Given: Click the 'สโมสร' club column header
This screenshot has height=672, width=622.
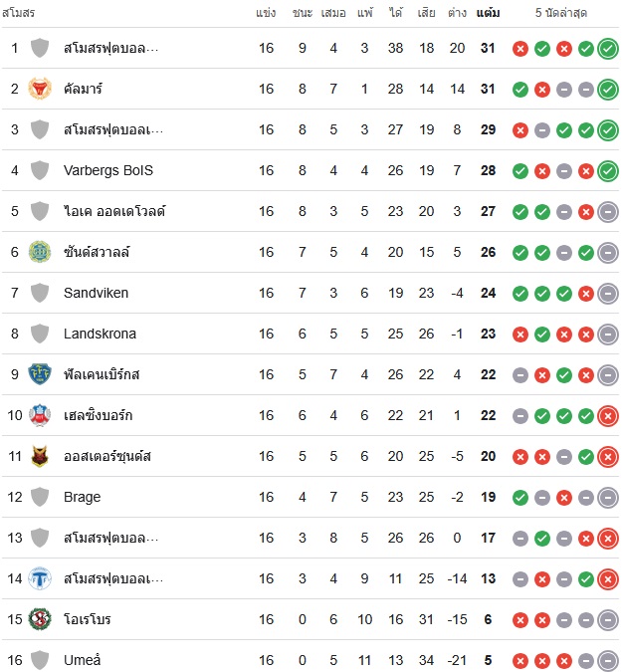Looking at the screenshot, I should [18, 13].
